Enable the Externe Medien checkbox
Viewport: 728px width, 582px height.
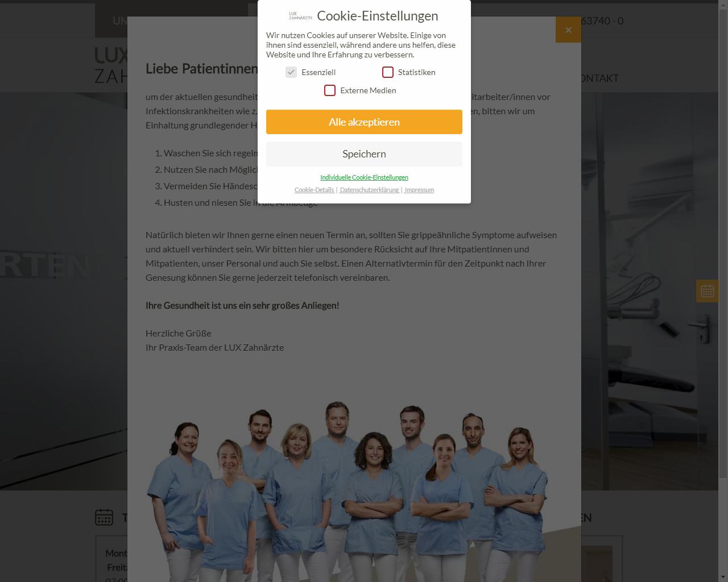[x=330, y=90]
